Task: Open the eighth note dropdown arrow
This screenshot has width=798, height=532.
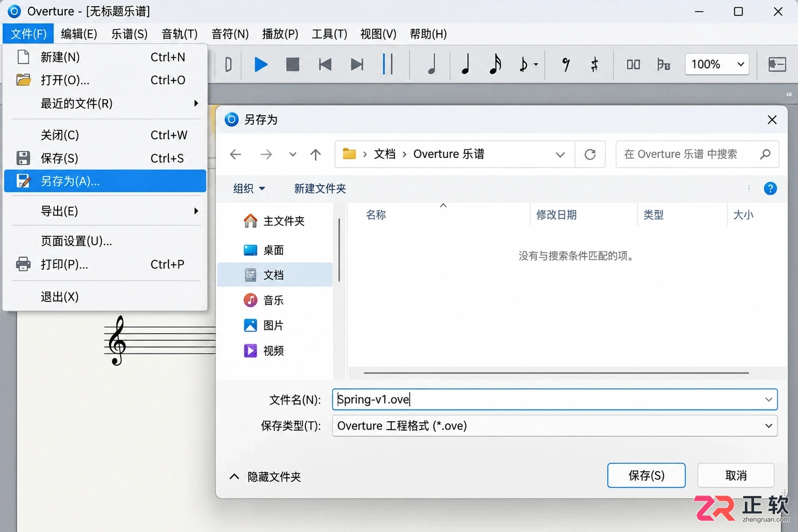Action: [536, 65]
